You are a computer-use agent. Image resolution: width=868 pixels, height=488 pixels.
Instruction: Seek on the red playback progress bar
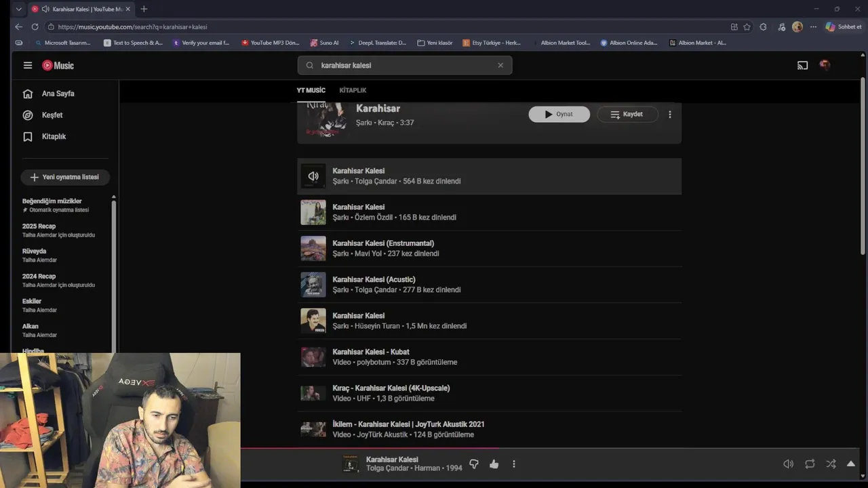pos(370,448)
